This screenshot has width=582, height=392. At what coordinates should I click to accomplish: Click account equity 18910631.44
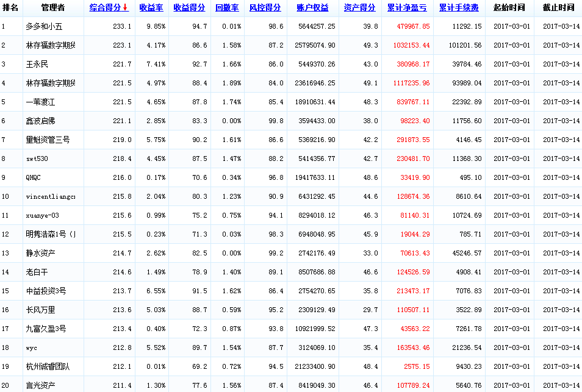coord(315,102)
